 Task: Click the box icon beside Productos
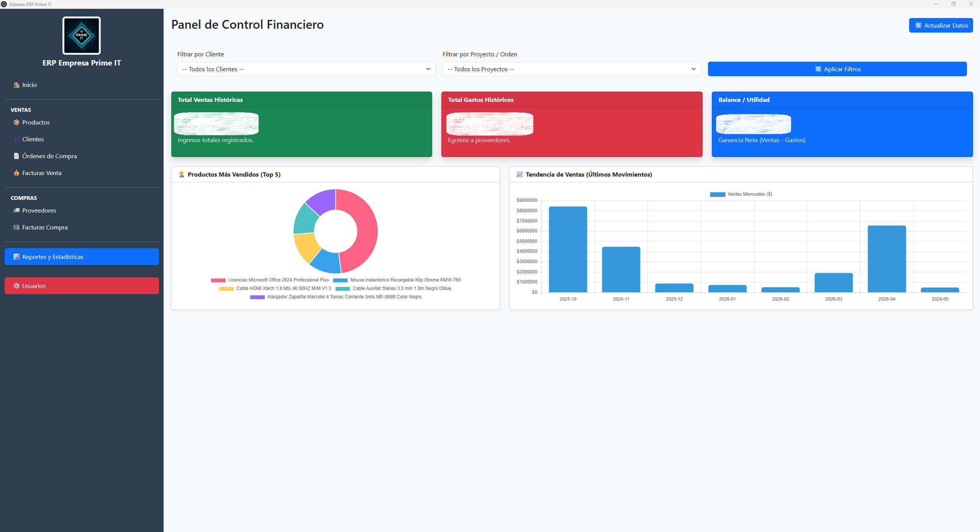(16, 123)
